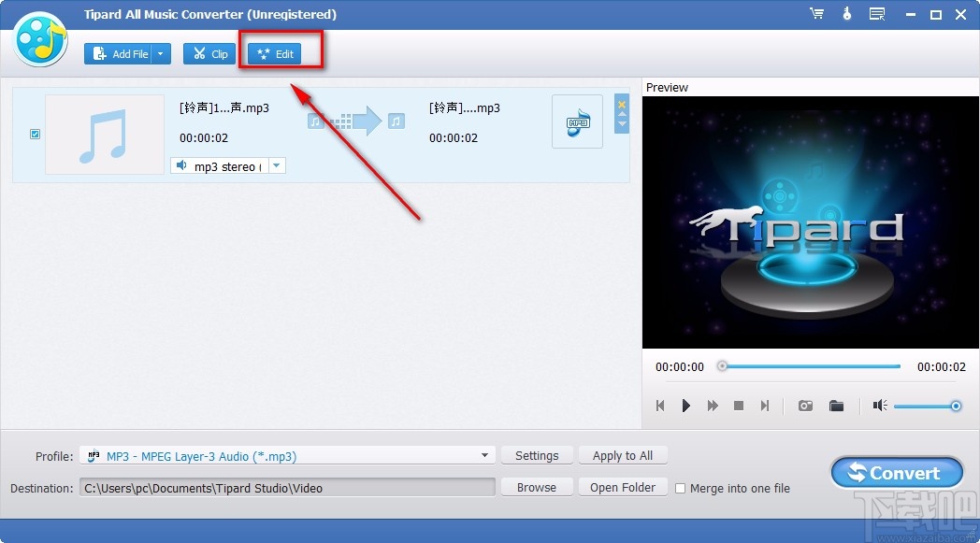Skip to next track in preview
The width and height of the screenshot is (980, 543).
point(764,406)
